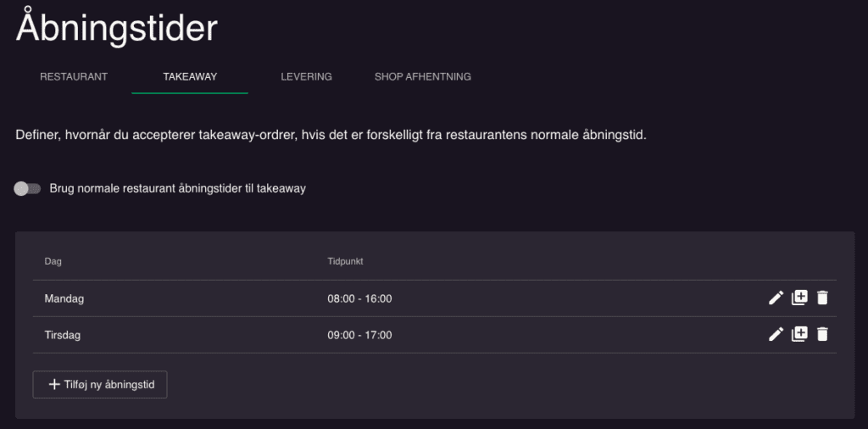868x429 pixels.
Task: Click the 09:00 - 17:00 time entry
Action: click(x=359, y=335)
